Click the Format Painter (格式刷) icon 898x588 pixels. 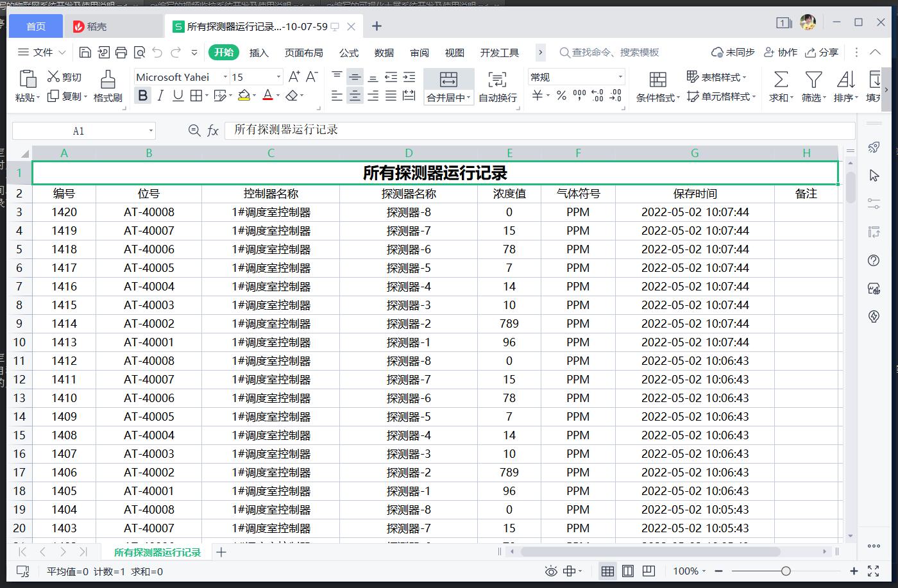point(108,80)
